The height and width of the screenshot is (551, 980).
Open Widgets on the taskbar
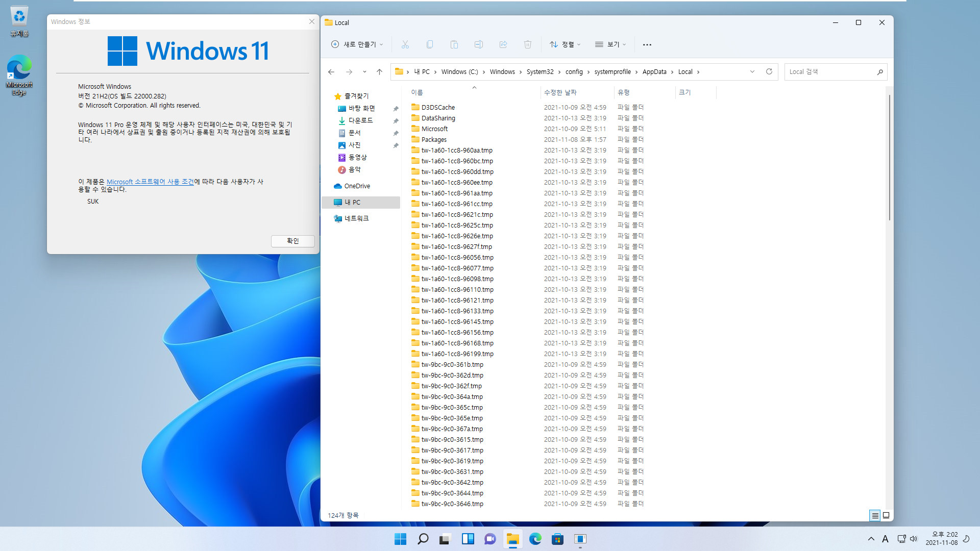(x=468, y=539)
